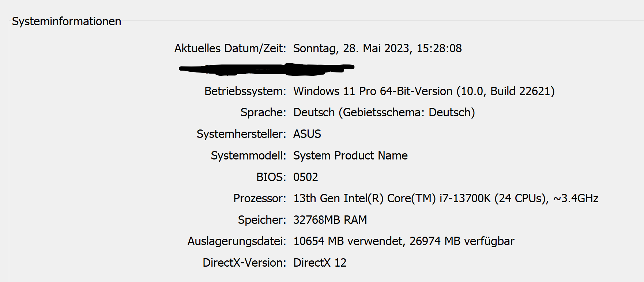Click the Auslagerungsdatei usage value
644x282 pixels.
[x=404, y=241]
